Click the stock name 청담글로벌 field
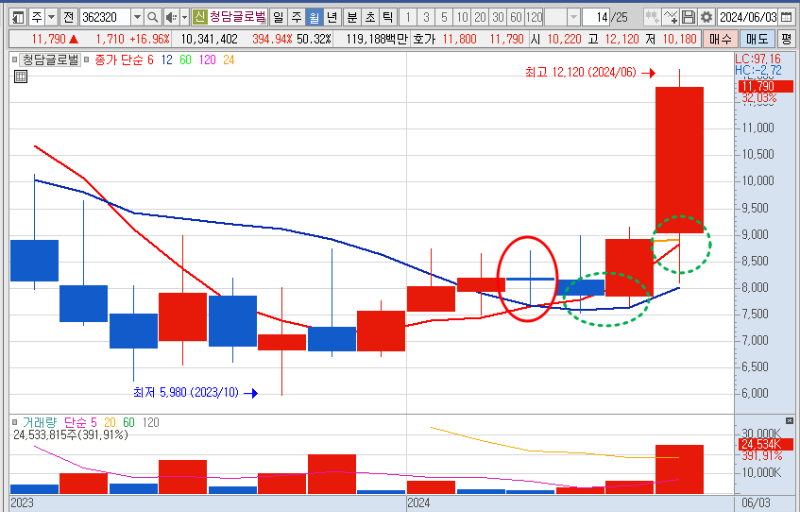This screenshot has height=512, width=800. click(x=237, y=17)
